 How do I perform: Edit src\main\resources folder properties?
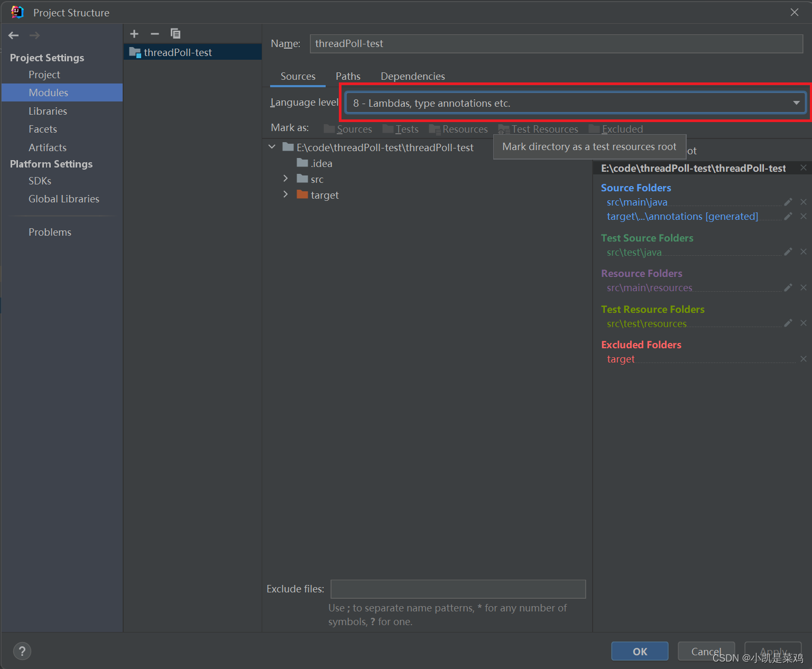click(788, 287)
